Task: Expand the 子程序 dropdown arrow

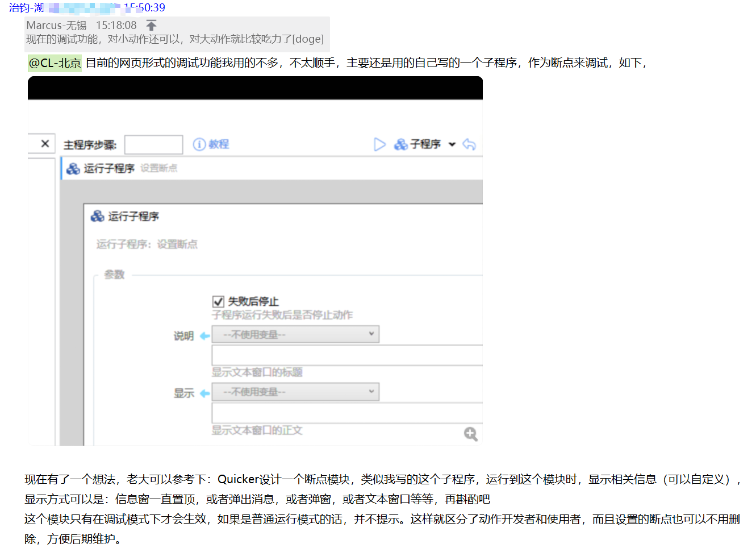Action: (452, 144)
